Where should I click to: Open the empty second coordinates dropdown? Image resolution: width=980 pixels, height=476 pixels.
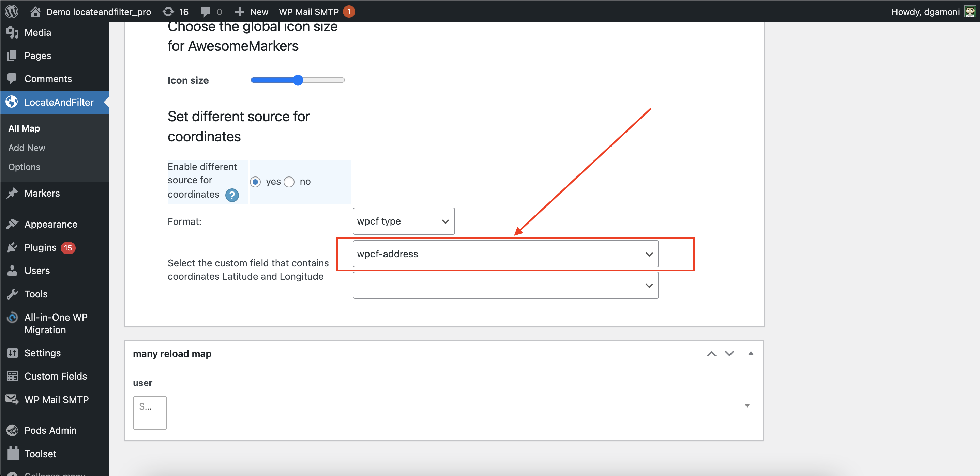point(505,285)
